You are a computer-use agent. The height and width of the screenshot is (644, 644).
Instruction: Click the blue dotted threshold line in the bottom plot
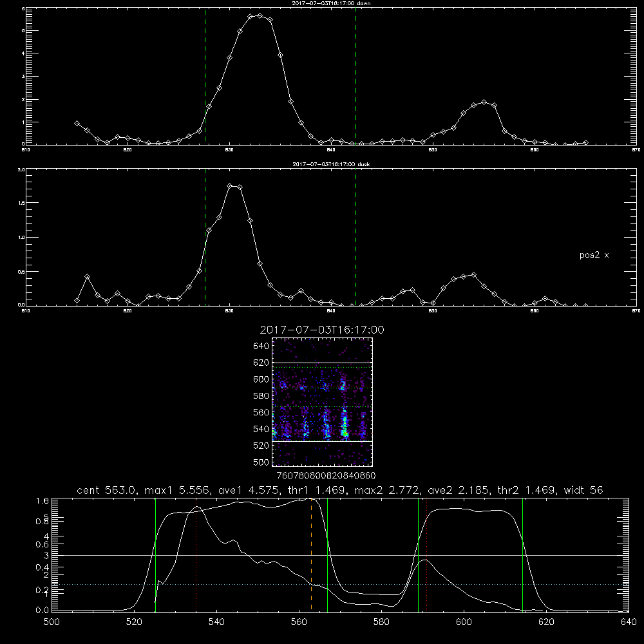point(340,585)
